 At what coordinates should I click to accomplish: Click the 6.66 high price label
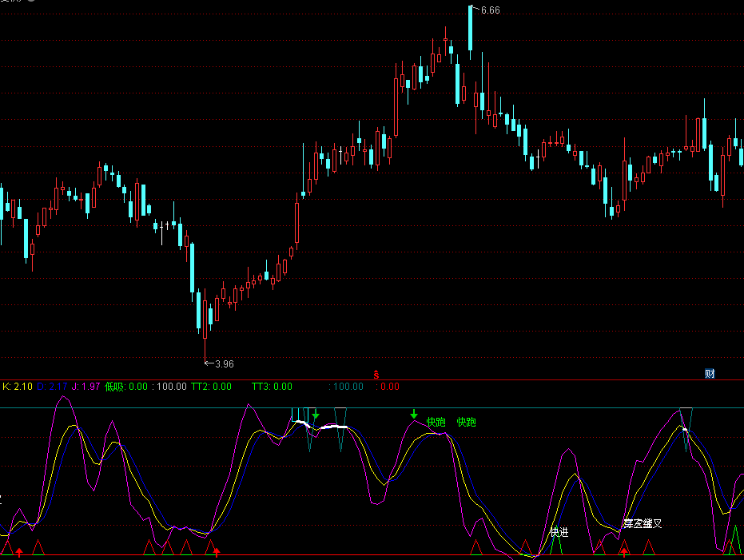click(x=490, y=10)
